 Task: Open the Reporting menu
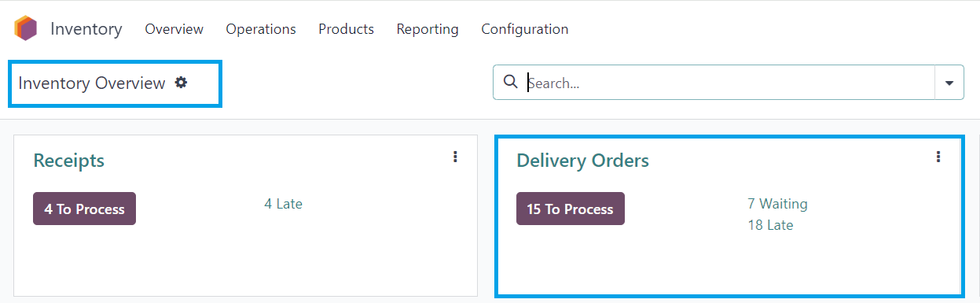(428, 29)
